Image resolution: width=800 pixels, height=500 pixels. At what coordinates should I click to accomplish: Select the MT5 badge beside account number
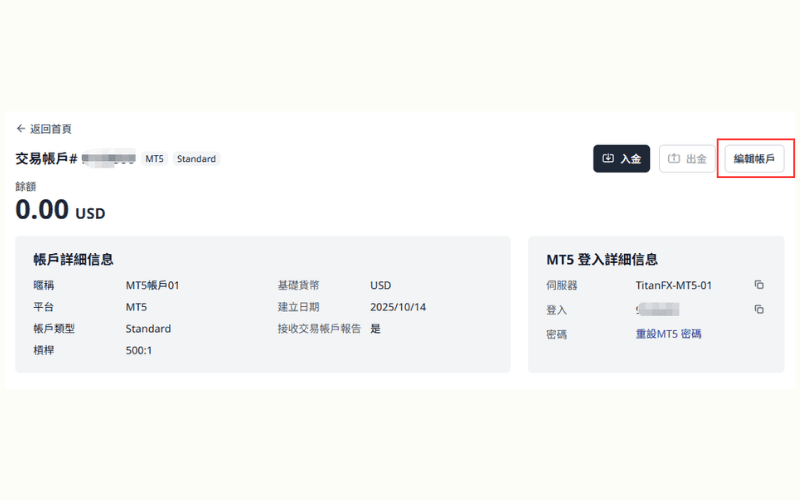154,159
